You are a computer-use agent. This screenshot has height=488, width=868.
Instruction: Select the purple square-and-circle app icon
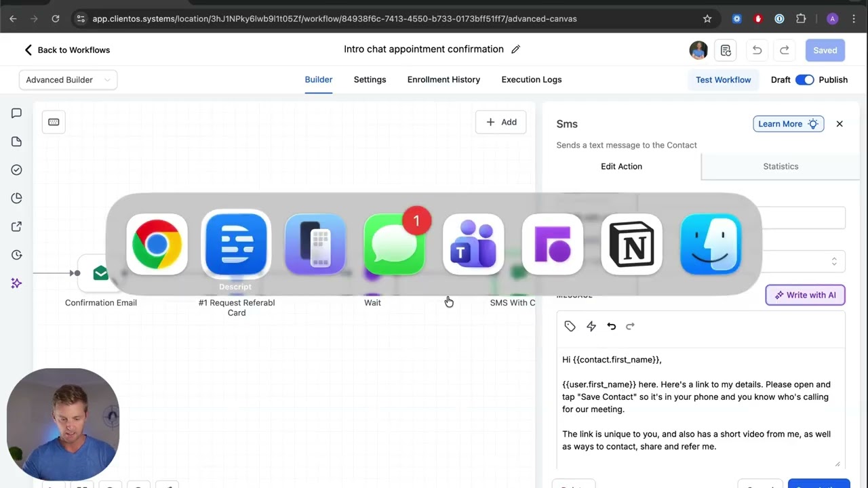[553, 244]
